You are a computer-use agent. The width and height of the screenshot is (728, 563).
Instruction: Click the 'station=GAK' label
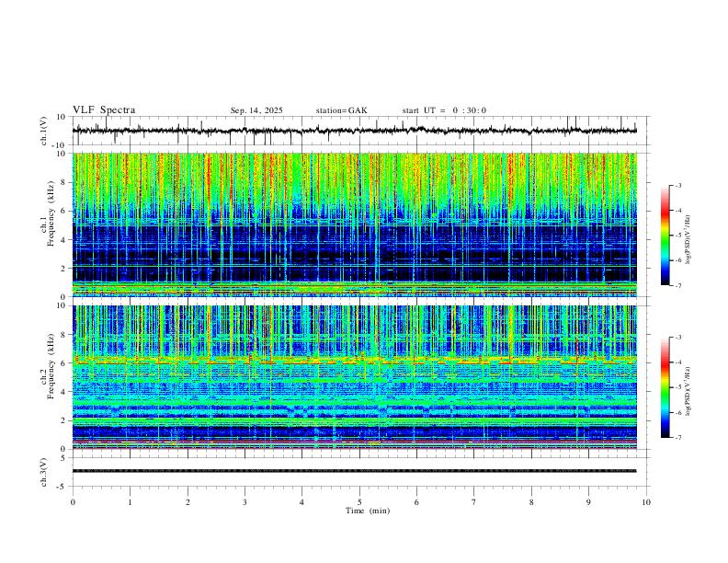(x=341, y=110)
